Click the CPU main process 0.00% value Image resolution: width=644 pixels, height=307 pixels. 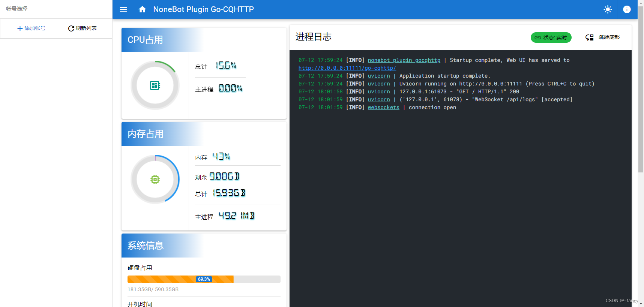(230, 88)
